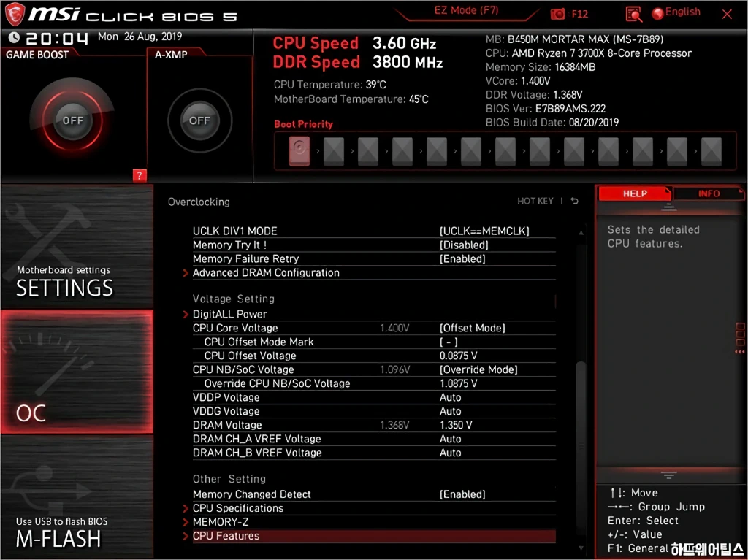Click the Boot Priority label

(303, 124)
